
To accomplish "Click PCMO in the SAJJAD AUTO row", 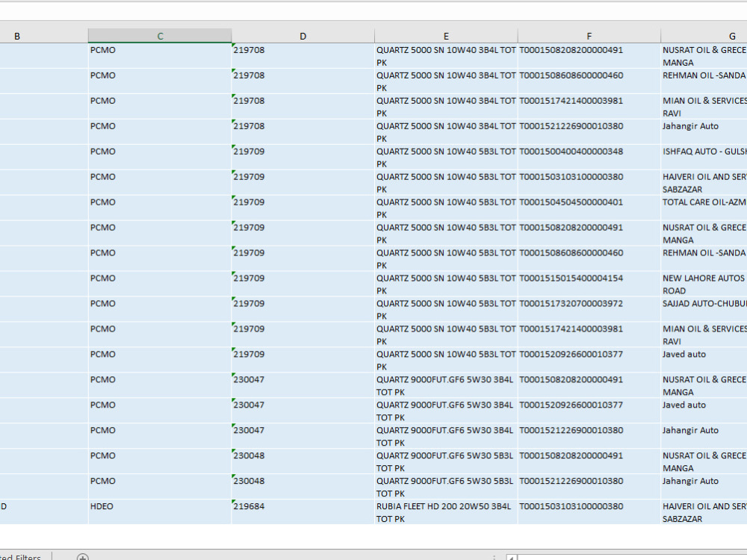I will [x=160, y=310].
